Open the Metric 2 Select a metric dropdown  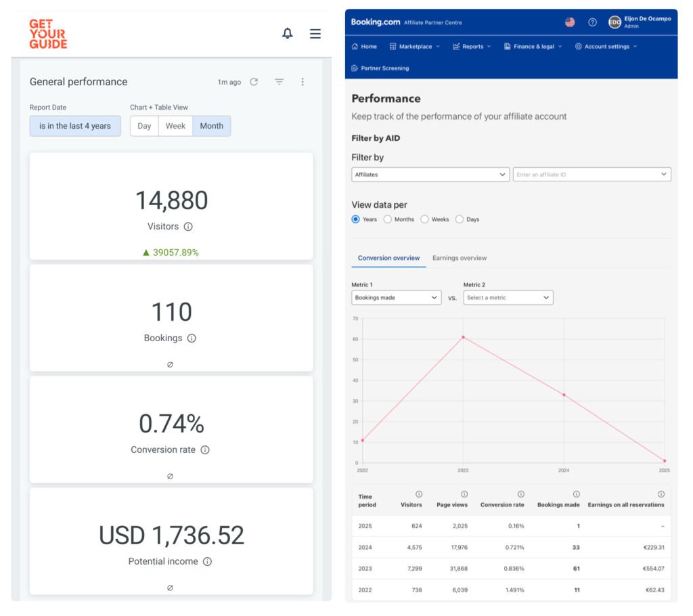[x=508, y=298]
